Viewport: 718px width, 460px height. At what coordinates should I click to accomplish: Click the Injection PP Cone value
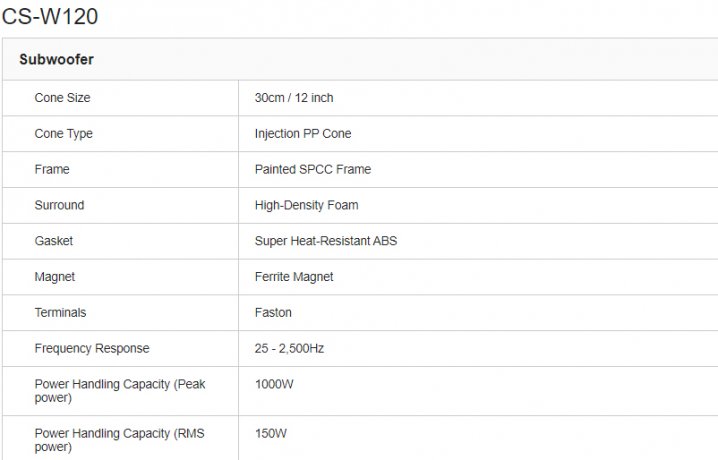[x=303, y=134]
